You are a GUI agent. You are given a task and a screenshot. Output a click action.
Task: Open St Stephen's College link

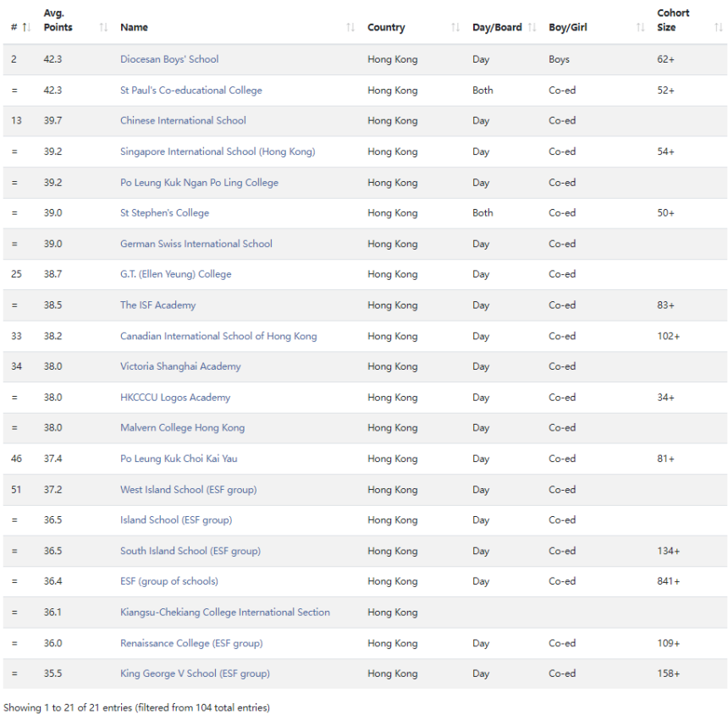[x=164, y=213]
